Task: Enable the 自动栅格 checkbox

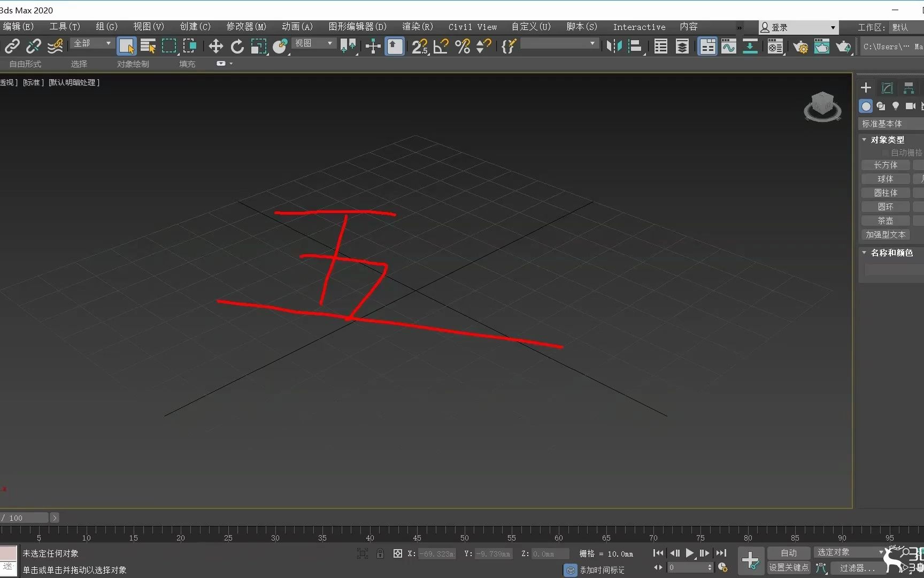Action: point(885,153)
